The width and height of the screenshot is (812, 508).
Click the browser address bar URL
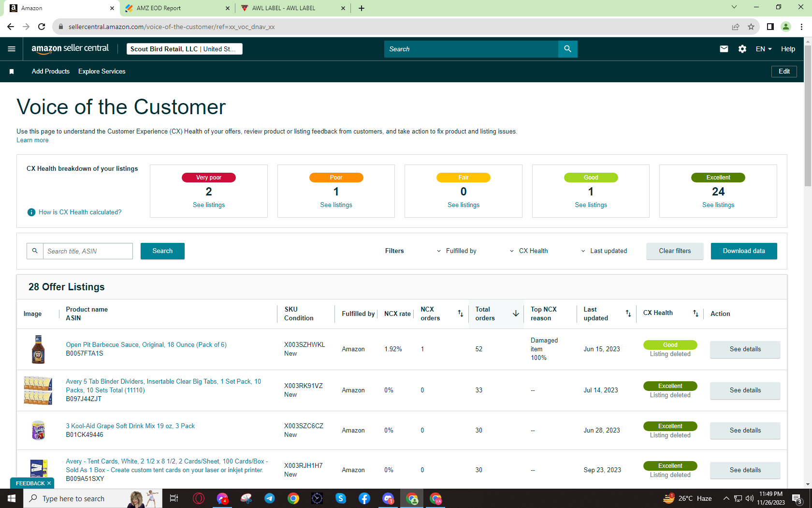[x=172, y=27]
